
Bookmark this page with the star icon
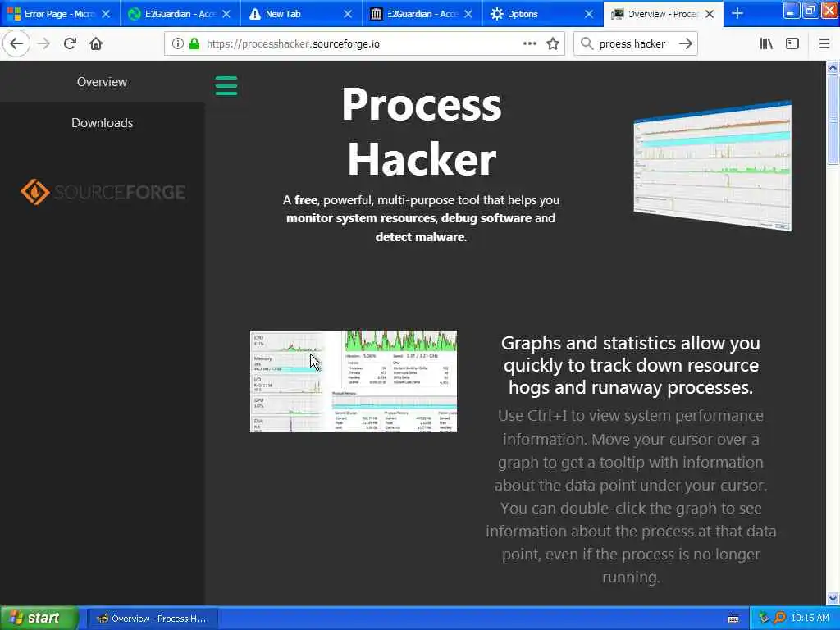[553, 43]
